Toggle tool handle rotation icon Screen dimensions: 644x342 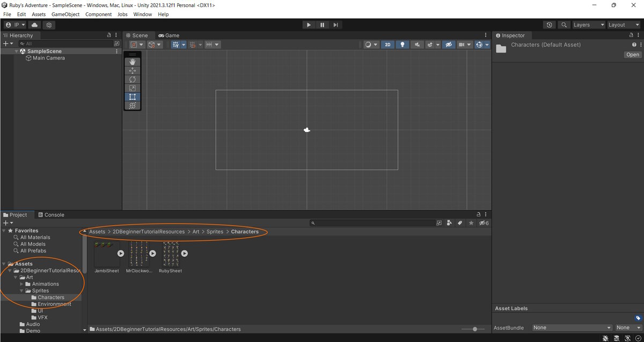[155, 44]
